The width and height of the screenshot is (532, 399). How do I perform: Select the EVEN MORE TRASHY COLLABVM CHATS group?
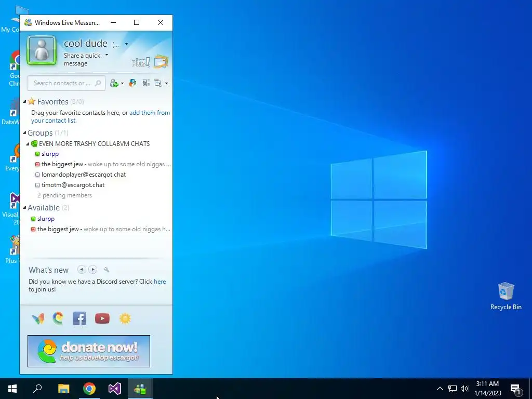[94, 144]
